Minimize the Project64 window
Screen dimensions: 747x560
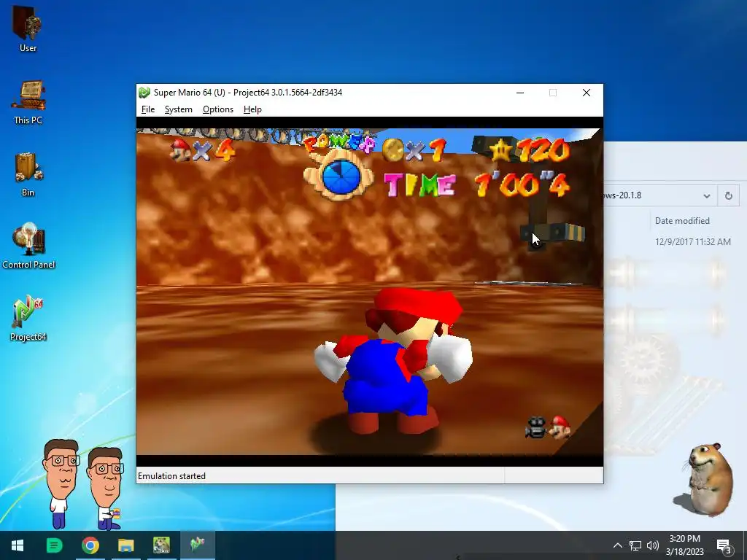tap(520, 93)
